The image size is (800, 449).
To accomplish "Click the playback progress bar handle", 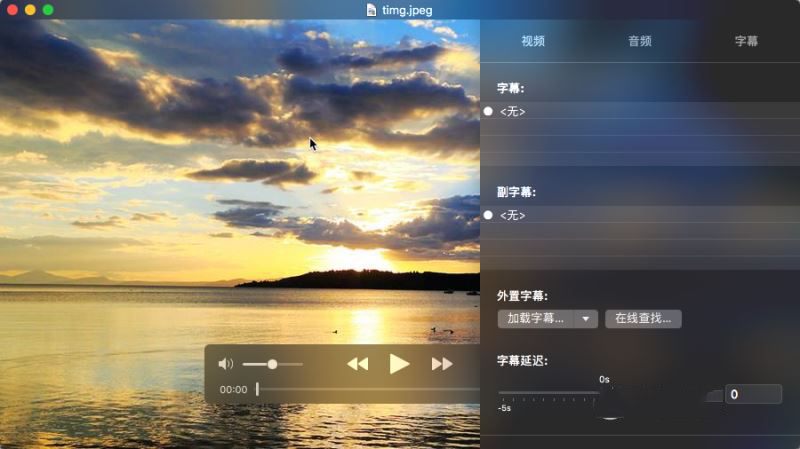I will coord(257,389).
